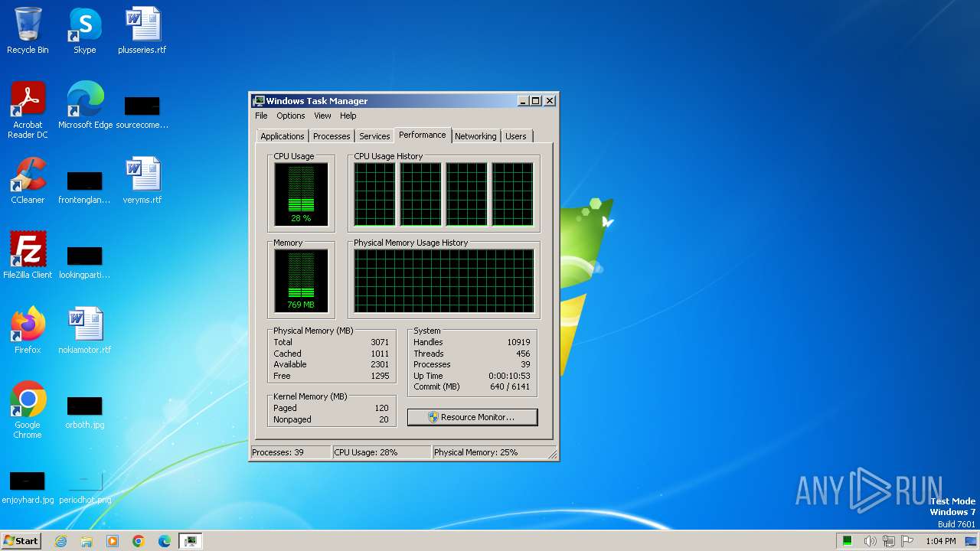Open Internet Explorer in the taskbar
Screen dimensions: 980x551
coord(60,541)
